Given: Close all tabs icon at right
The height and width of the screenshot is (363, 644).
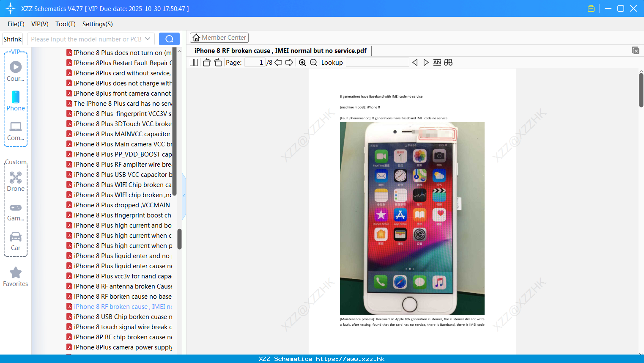Looking at the screenshot, I should (636, 50).
